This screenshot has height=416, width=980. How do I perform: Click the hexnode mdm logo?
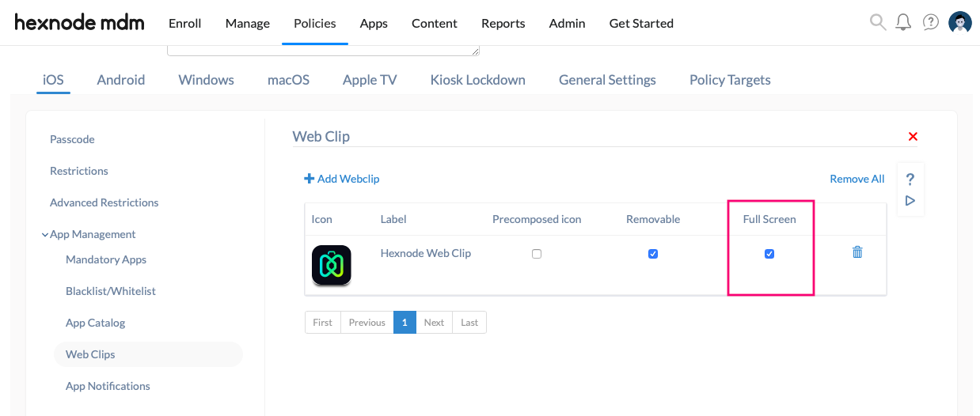pos(79,23)
